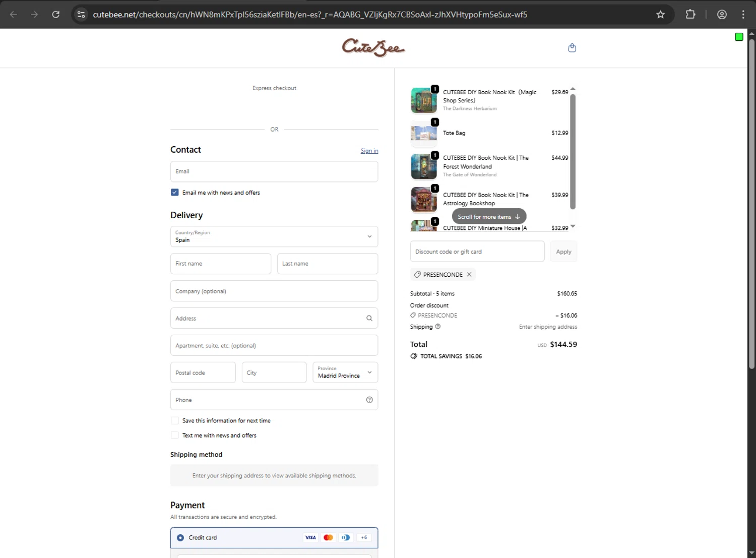
Task: Click the Scroll for more items button
Action: (489, 217)
